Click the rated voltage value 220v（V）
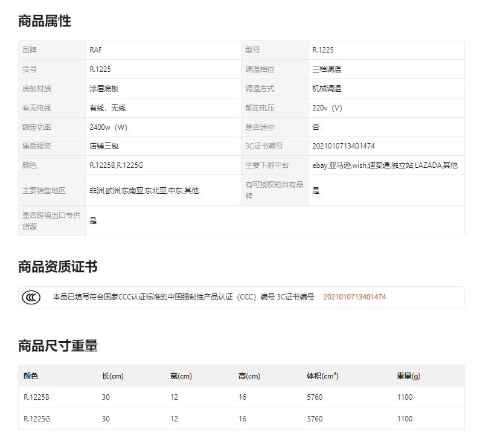 pyautogui.click(x=327, y=108)
